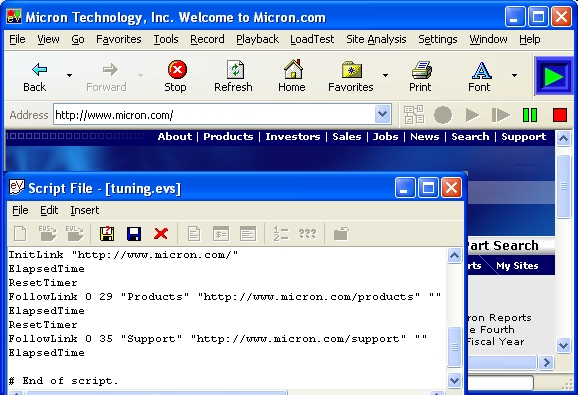Click browser page scrollbar down arrow
The height and width of the screenshot is (395, 578).
coord(563,346)
